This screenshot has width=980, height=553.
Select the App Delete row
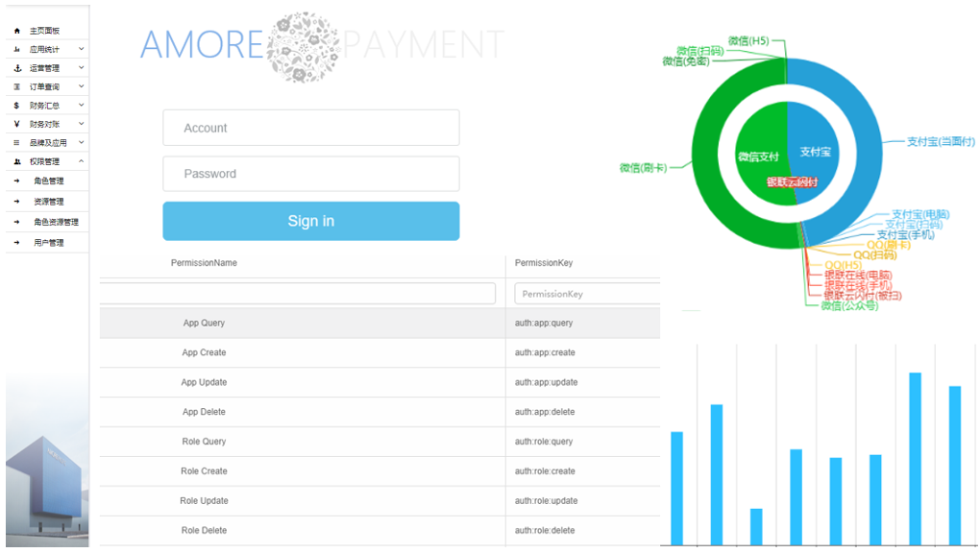pyautogui.click(x=380, y=412)
